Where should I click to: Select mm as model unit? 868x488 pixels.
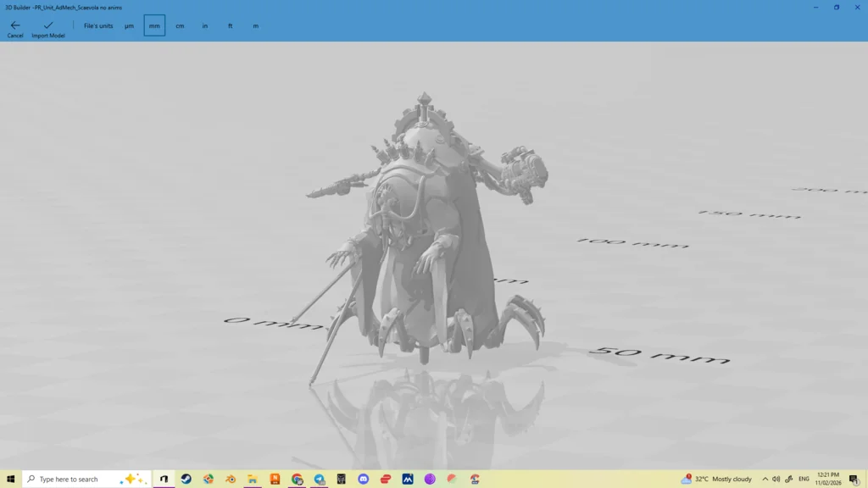[154, 26]
